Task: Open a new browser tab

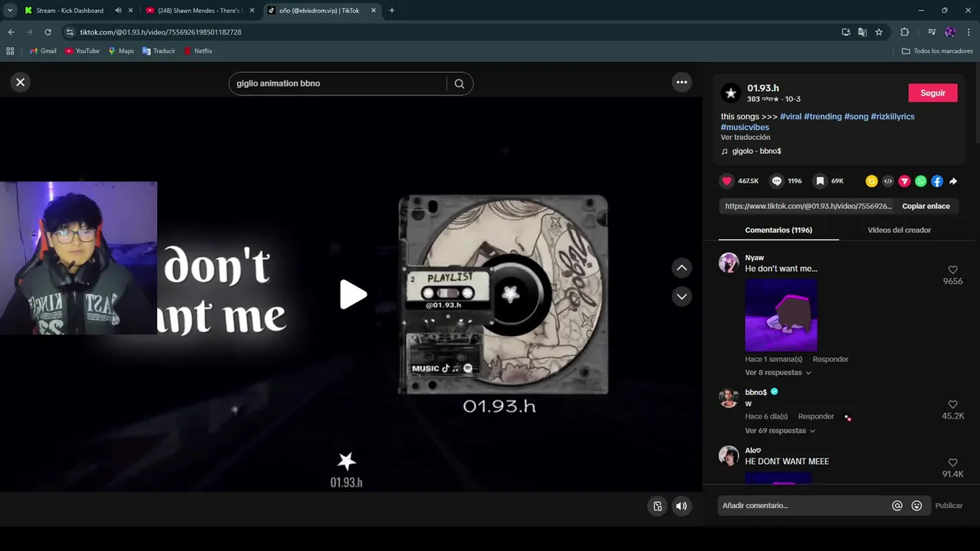Action: point(392,11)
